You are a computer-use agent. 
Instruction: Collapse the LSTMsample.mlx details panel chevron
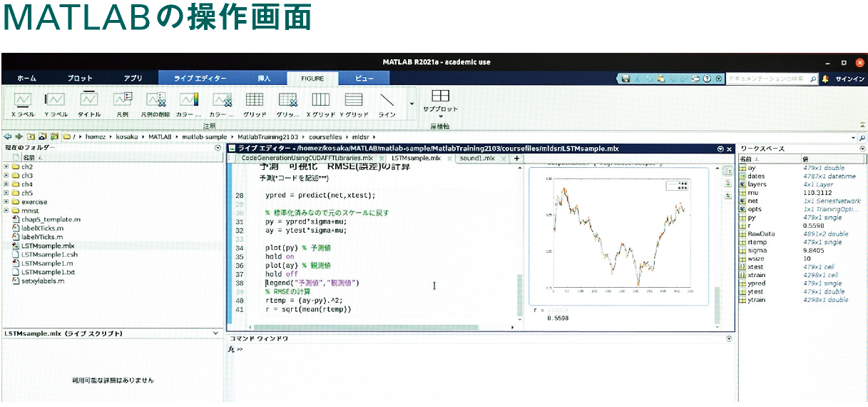tap(216, 333)
